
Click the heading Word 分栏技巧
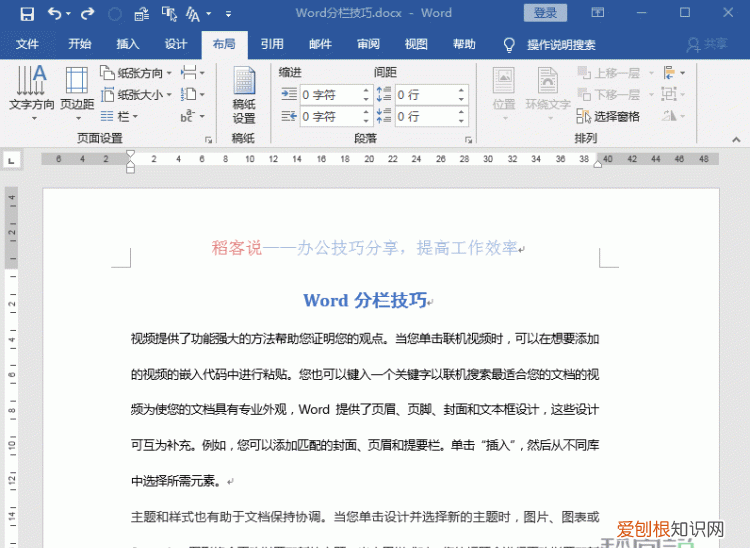365,300
